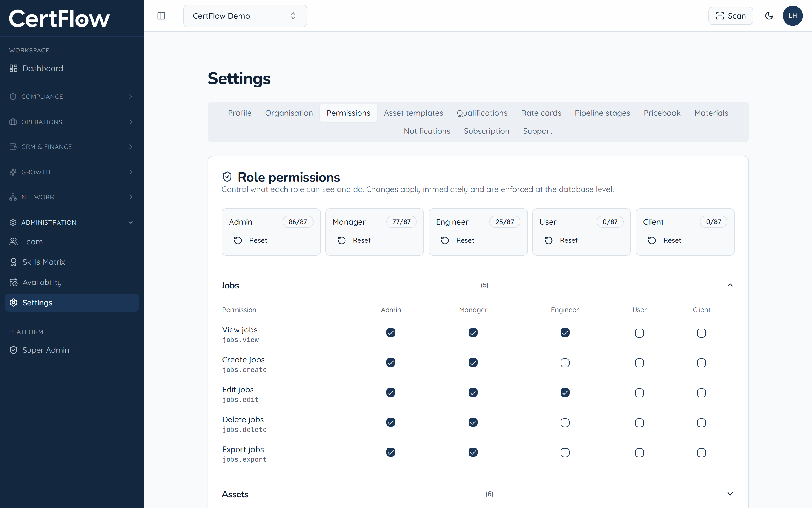812x508 pixels.
Task: Open the Notifications tab
Action: click(427, 131)
